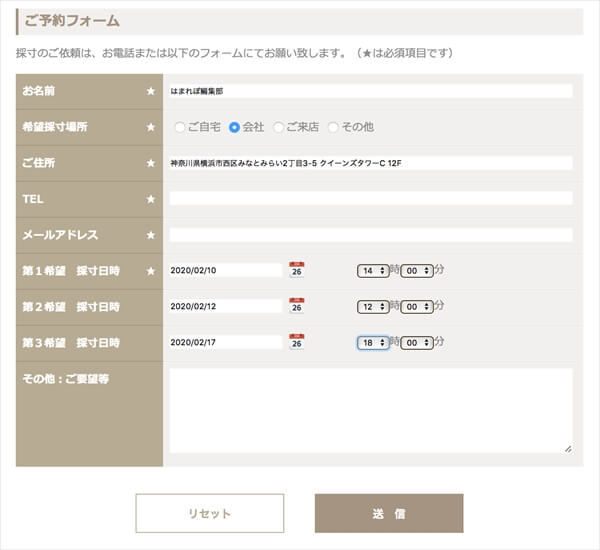The width and height of the screenshot is (600, 550).
Task: Open calendar picker for second preferred date
Action: [297, 306]
